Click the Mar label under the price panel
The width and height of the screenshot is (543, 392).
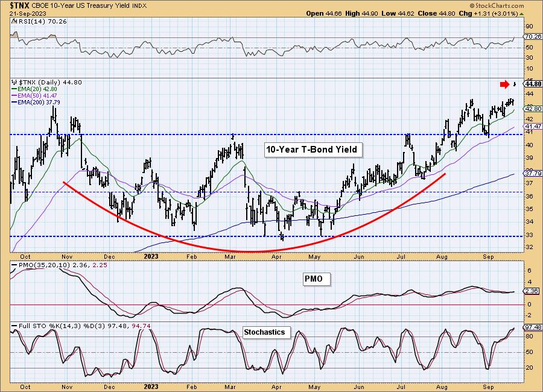pos(230,256)
